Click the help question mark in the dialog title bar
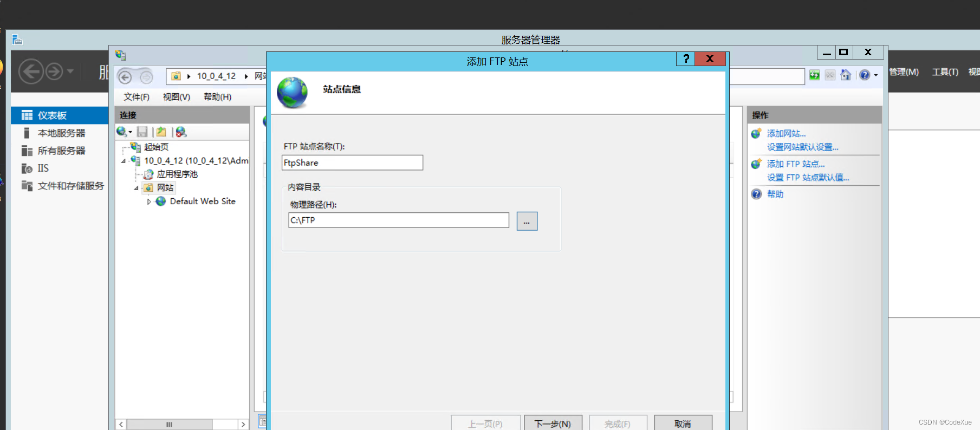This screenshot has height=430, width=980. [x=686, y=58]
